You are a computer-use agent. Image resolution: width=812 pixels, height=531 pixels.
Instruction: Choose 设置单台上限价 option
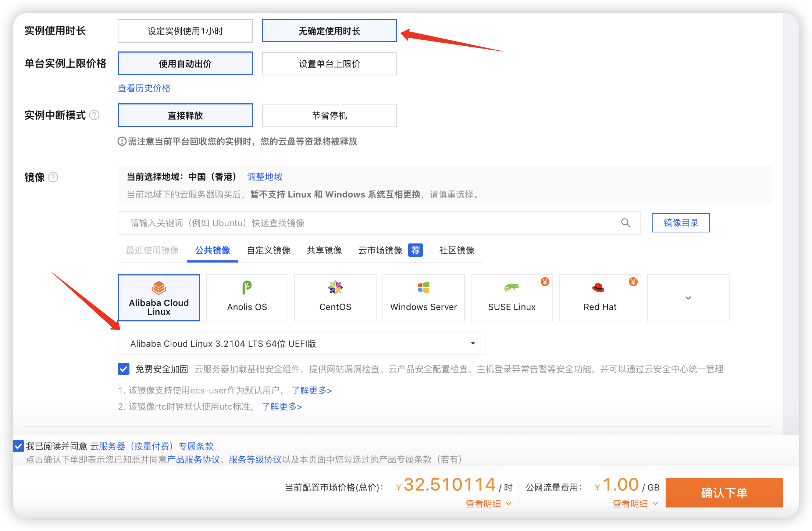pyautogui.click(x=329, y=63)
